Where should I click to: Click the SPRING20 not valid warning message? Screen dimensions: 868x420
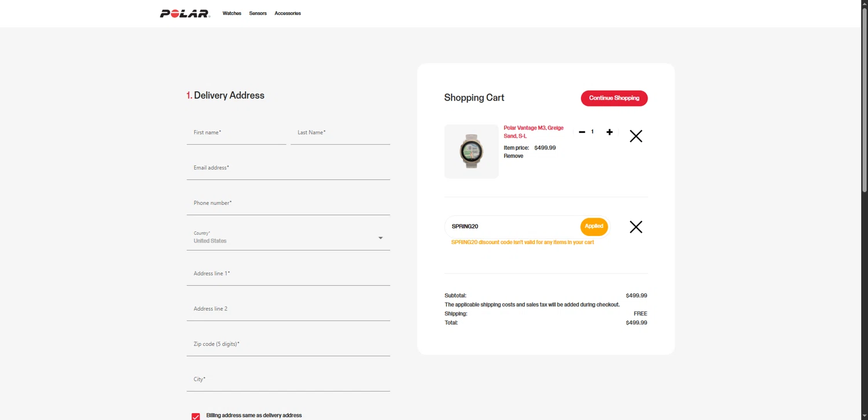coord(523,242)
